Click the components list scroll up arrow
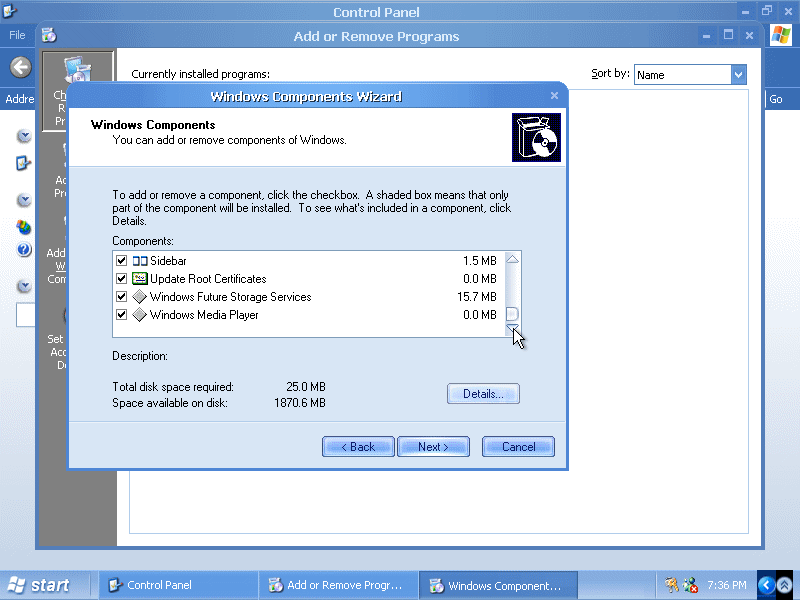800x600 pixels. pos(512,259)
